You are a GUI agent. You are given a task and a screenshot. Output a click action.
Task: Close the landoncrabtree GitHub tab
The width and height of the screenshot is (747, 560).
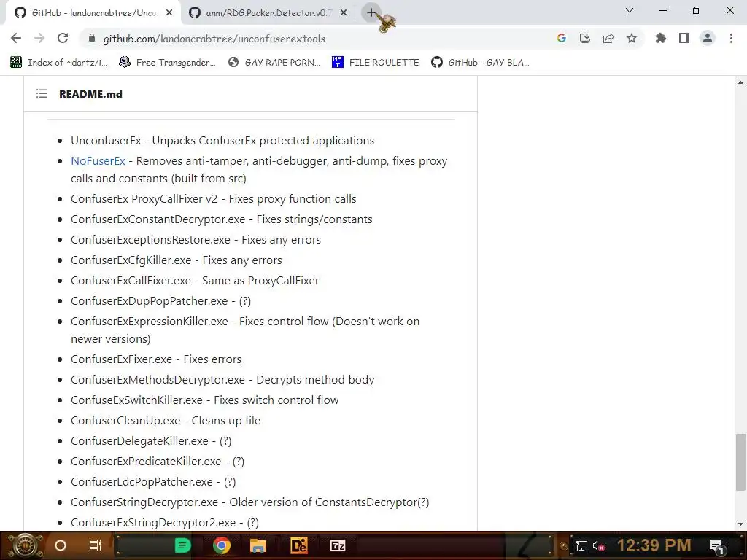(x=169, y=13)
